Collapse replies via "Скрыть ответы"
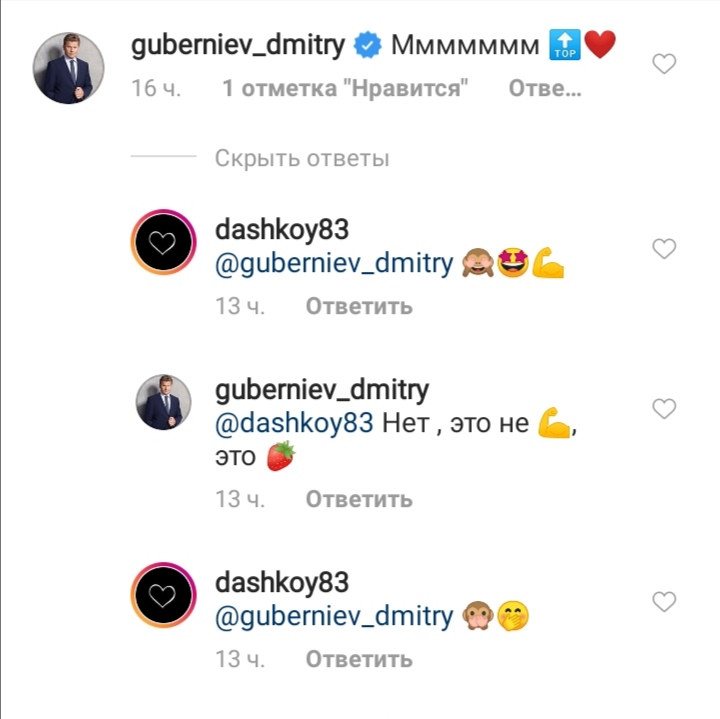720x719 pixels. coord(302,158)
